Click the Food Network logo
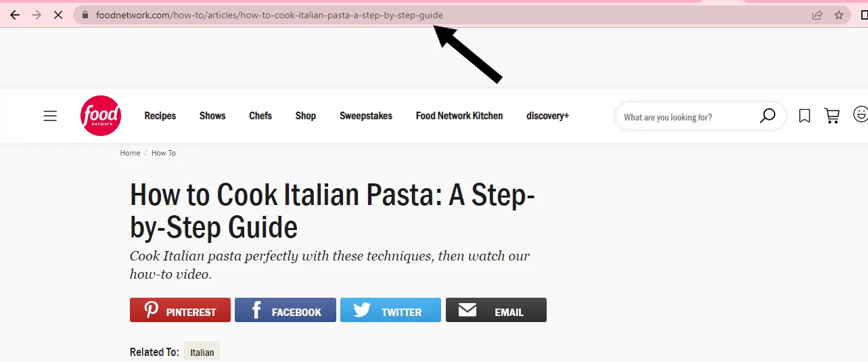This screenshot has width=868, height=362. coord(101,116)
